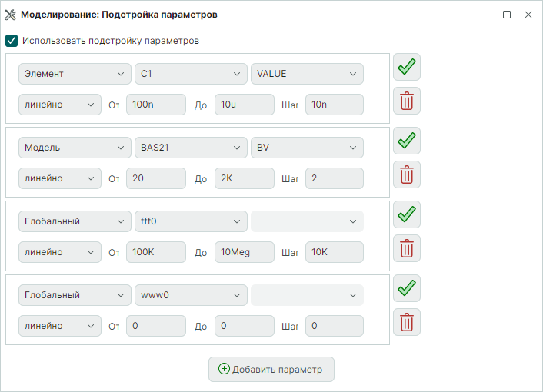
Task: Click the 'Шаг' field with value 2
Action: [334, 178]
